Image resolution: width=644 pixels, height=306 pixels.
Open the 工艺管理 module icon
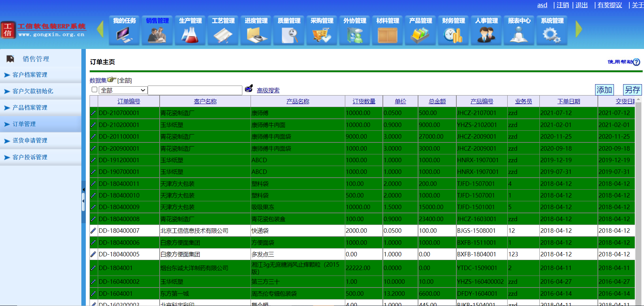tap(223, 30)
